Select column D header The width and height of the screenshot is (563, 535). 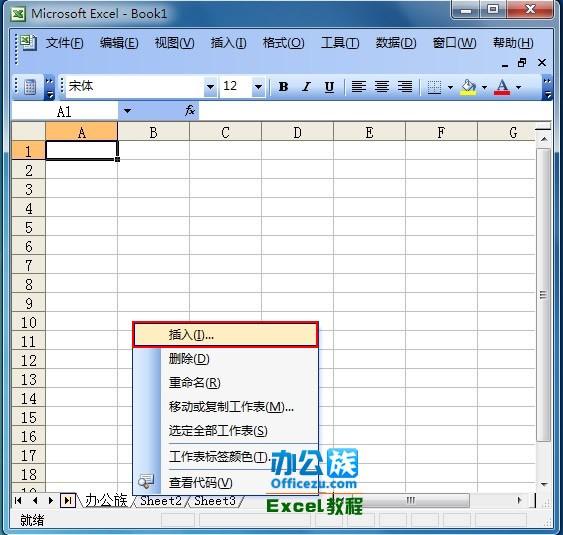pyautogui.click(x=297, y=132)
